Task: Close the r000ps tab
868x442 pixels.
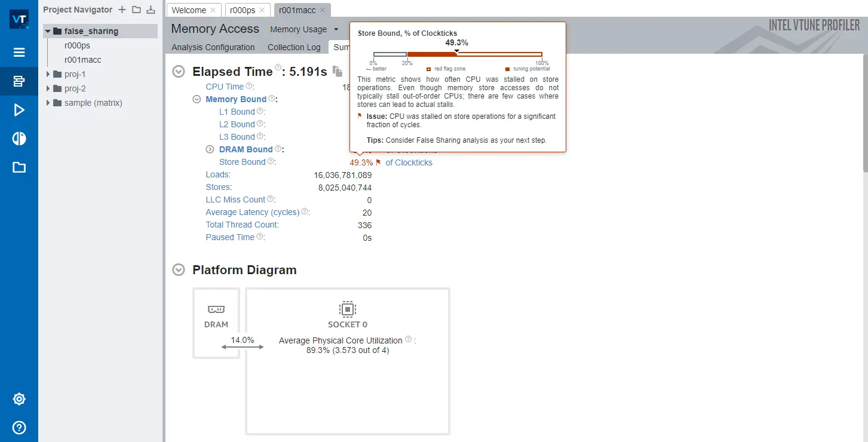Action: (x=263, y=10)
